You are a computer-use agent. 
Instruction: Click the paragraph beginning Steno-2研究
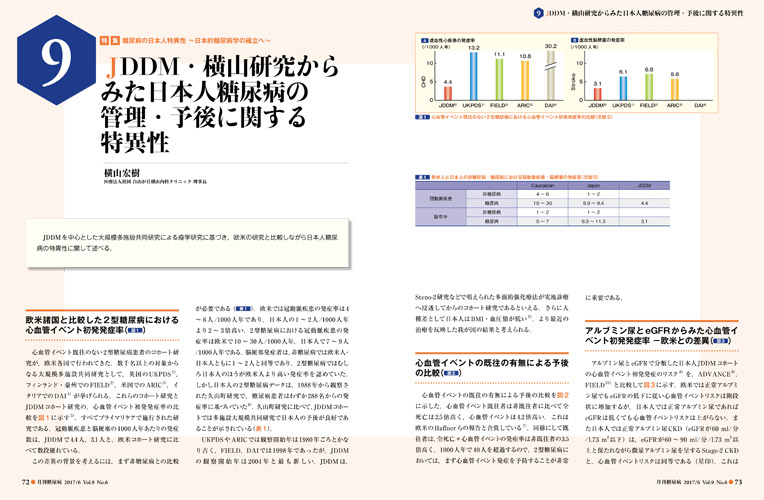(492, 313)
